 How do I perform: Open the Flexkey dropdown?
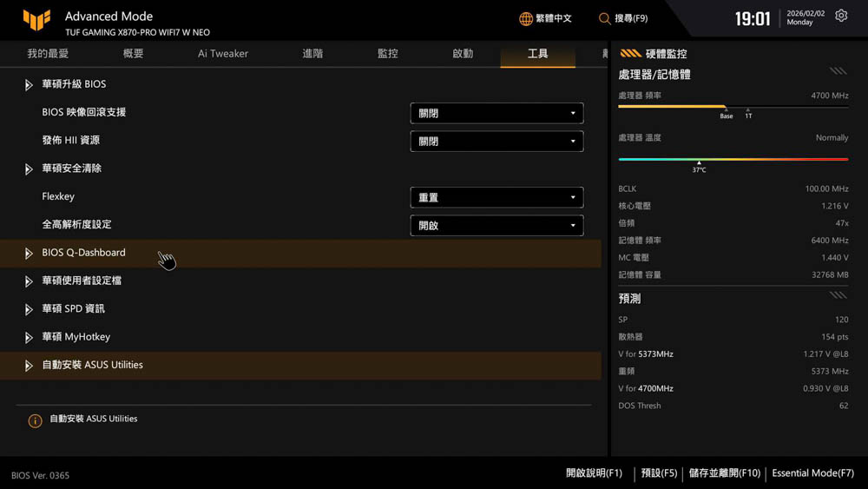tap(496, 197)
